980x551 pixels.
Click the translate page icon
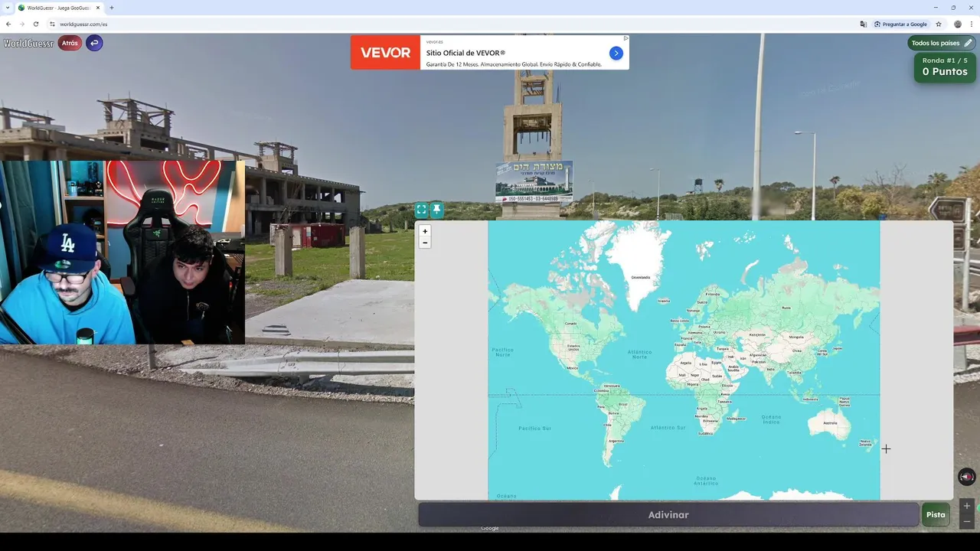click(x=864, y=24)
